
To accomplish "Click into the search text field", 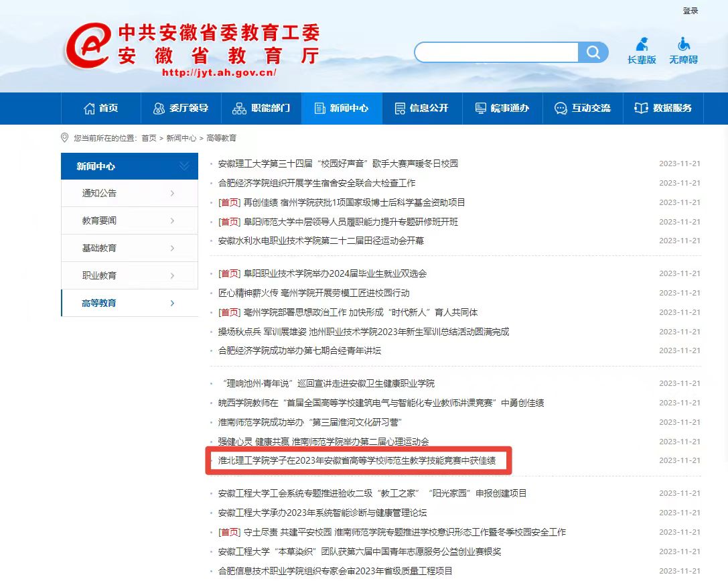I will (496, 52).
